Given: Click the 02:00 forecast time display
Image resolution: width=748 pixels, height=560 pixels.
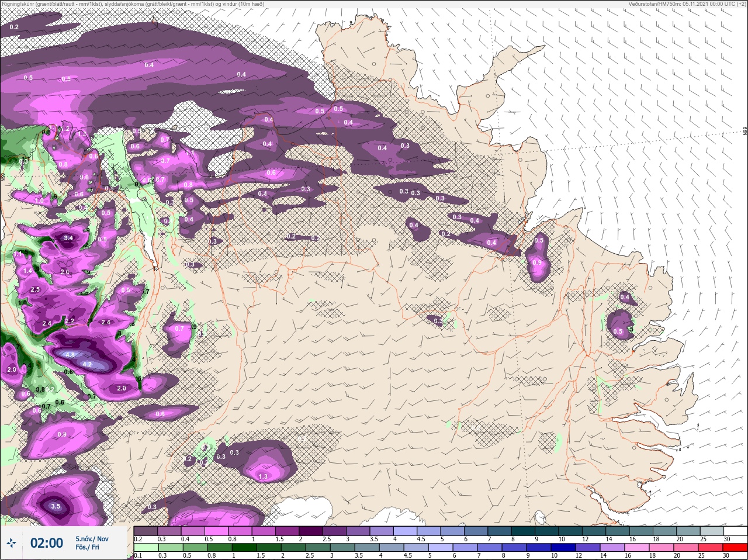Looking at the screenshot, I should [x=46, y=543].
